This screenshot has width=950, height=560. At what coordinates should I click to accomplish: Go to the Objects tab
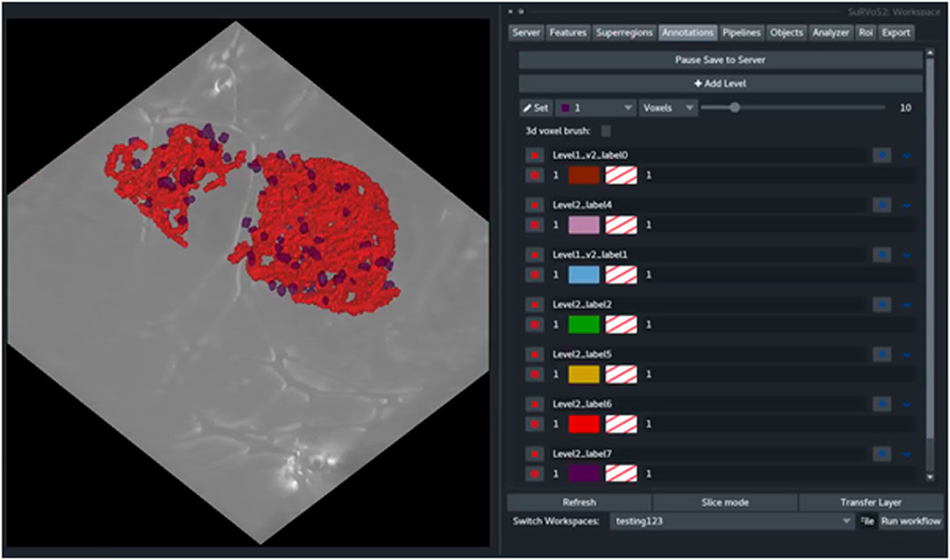786,33
